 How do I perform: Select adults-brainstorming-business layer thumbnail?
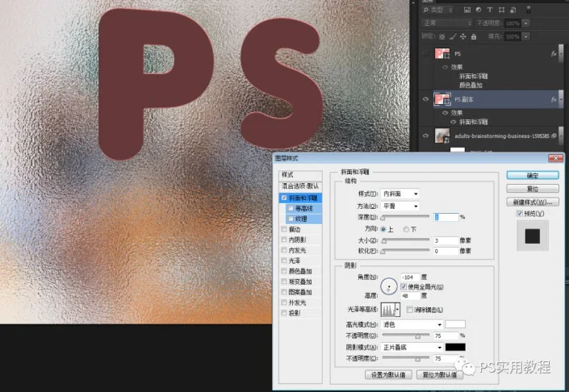click(x=442, y=136)
